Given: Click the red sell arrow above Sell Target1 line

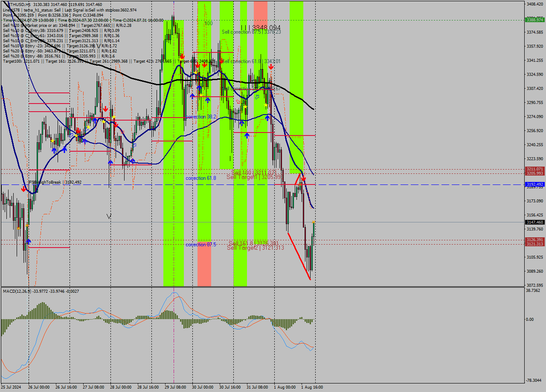Looking at the screenshot, I should (x=303, y=178).
